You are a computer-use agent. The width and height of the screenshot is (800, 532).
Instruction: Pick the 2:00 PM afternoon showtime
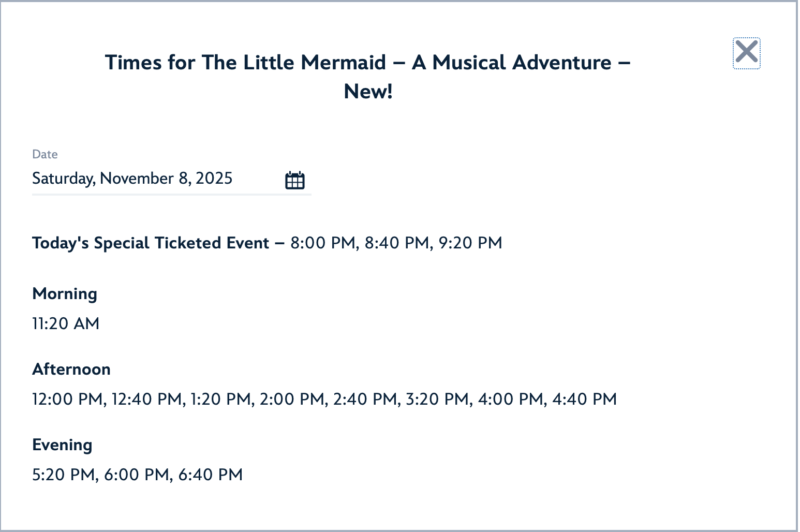[x=292, y=399]
